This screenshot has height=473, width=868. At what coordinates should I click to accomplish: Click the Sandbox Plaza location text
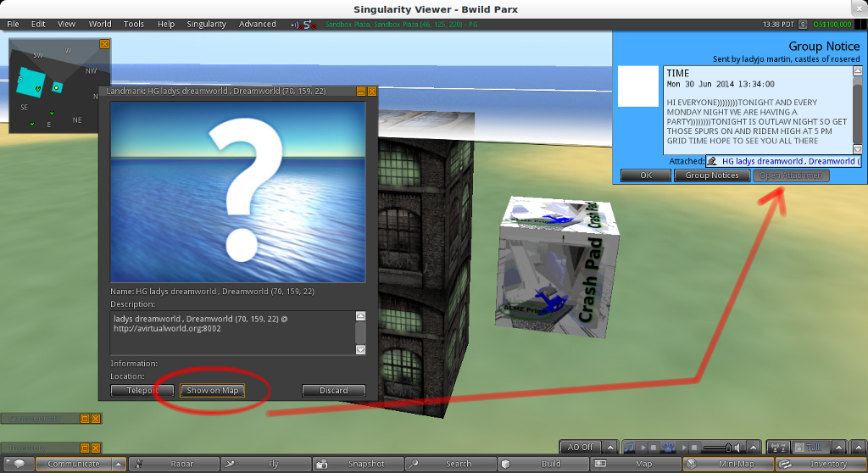click(x=401, y=25)
